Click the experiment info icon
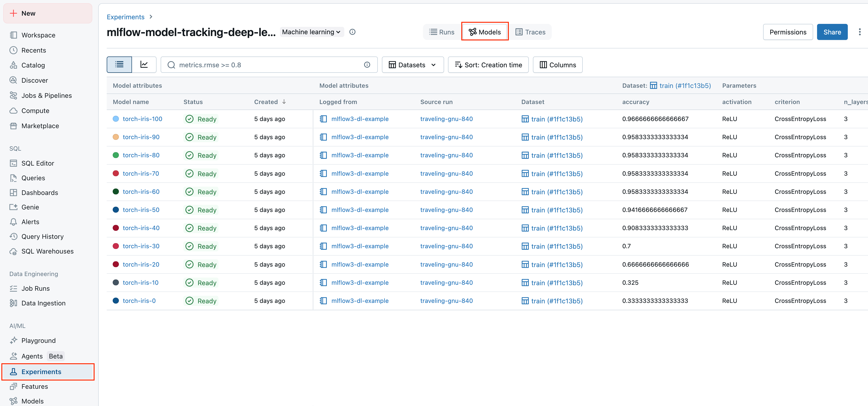 (352, 32)
